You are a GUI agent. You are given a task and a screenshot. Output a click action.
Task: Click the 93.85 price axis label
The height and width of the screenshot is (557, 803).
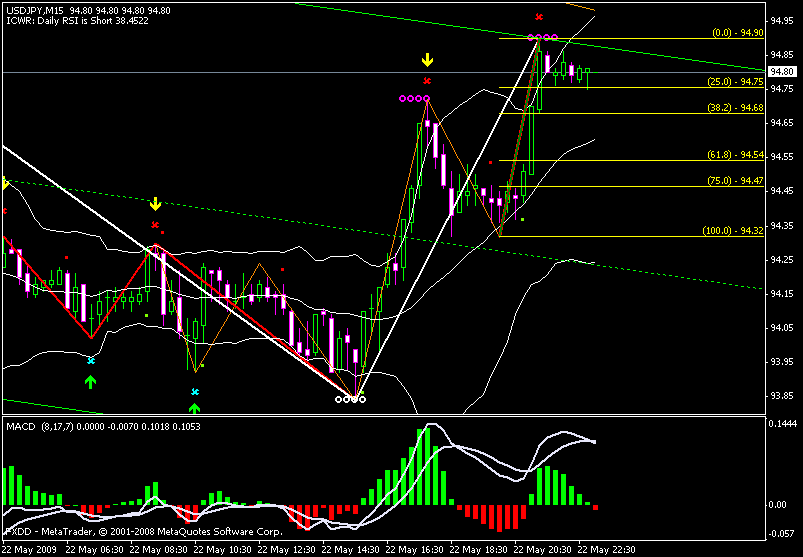click(781, 396)
